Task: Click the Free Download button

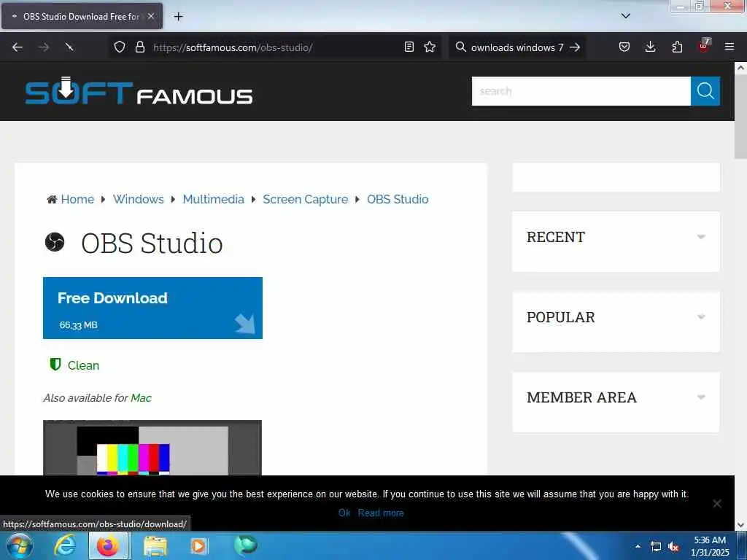Action: click(x=152, y=308)
